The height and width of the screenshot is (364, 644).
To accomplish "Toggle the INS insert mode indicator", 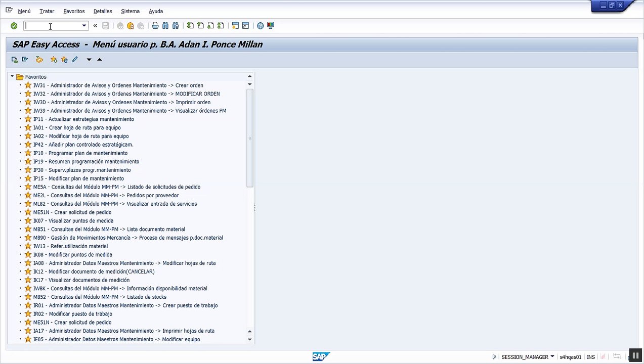I will pos(591,357).
